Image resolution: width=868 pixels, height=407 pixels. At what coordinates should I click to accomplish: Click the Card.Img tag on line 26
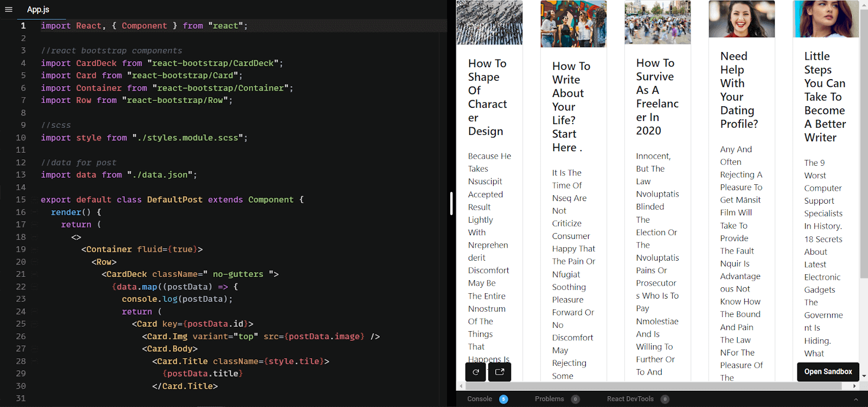pyautogui.click(x=164, y=337)
